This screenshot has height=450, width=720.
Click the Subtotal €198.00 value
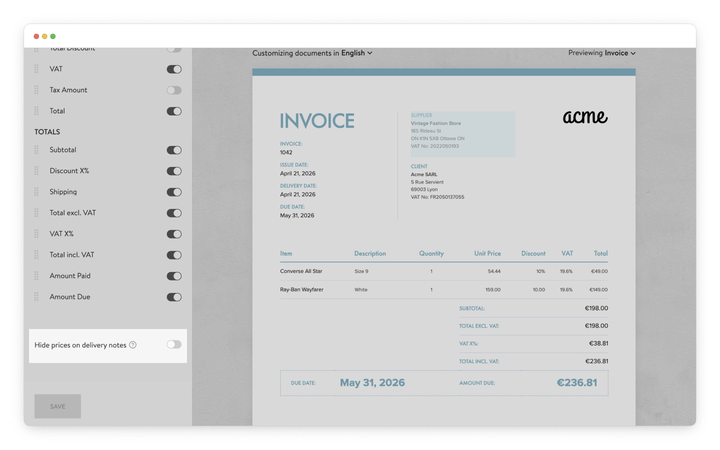point(596,309)
